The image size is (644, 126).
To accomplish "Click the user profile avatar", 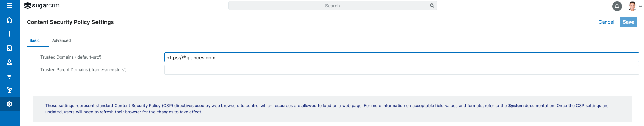I will [x=633, y=6].
